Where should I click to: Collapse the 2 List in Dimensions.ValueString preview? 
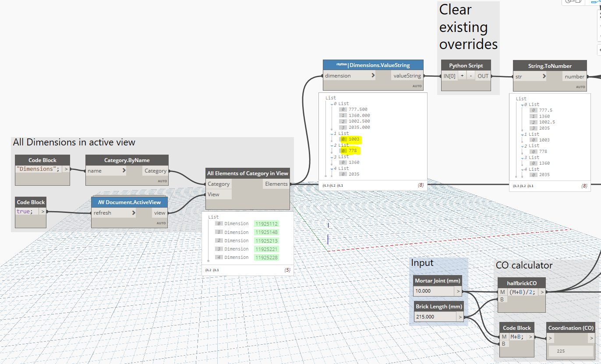coord(332,145)
